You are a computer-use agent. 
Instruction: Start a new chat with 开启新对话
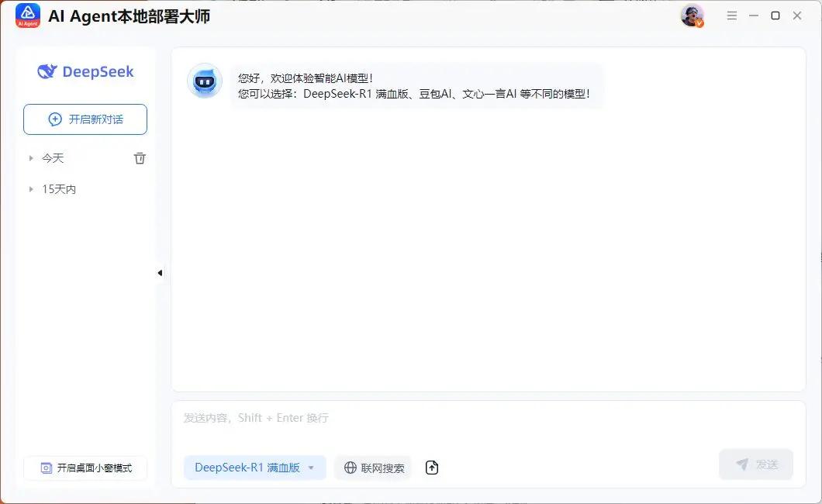click(x=85, y=119)
